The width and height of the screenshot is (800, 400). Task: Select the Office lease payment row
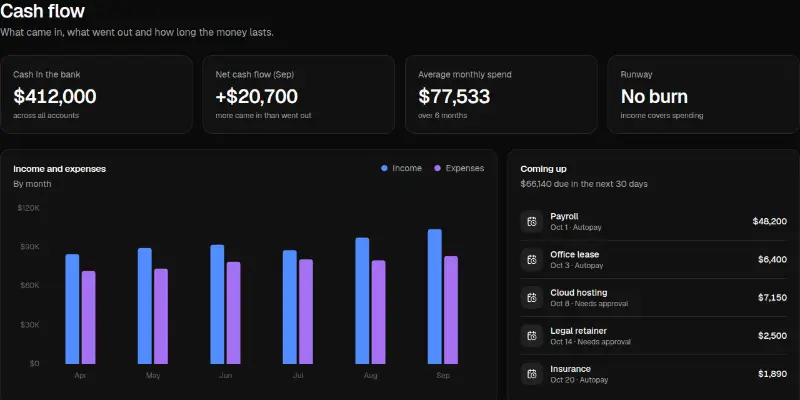click(654, 259)
